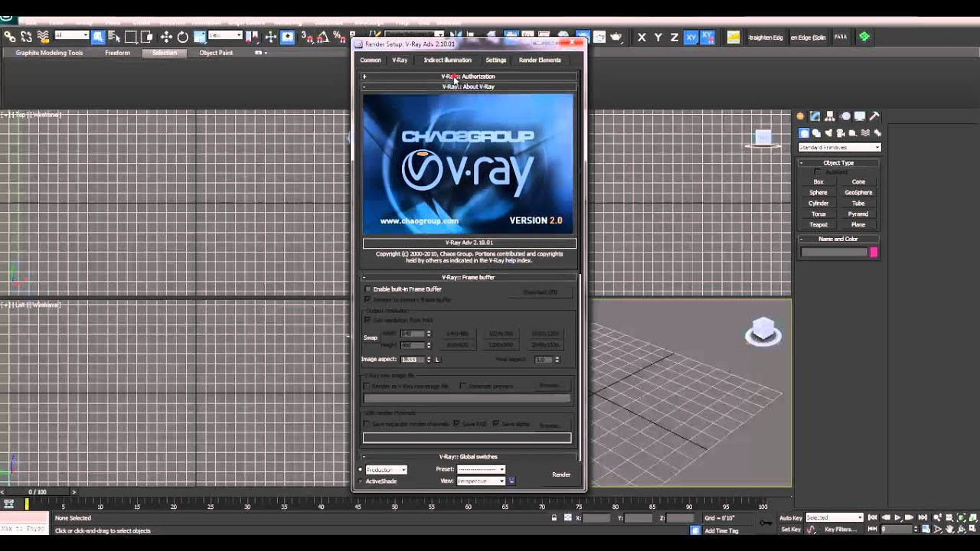Screen dimensions: 980x551
Task: Choose Rectangular Selection Region tool
Action: point(131,37)
